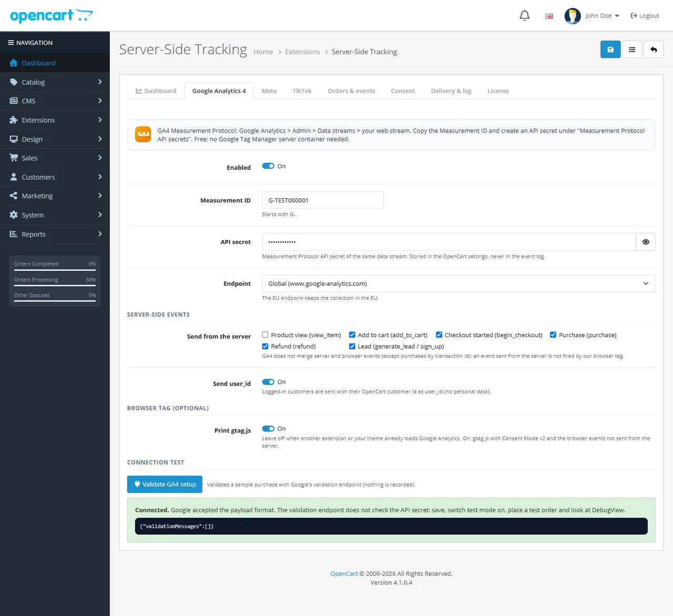Screen dimensions: 673x616
Task: Click the OpenCart logo
Action: tap(52, 15)
